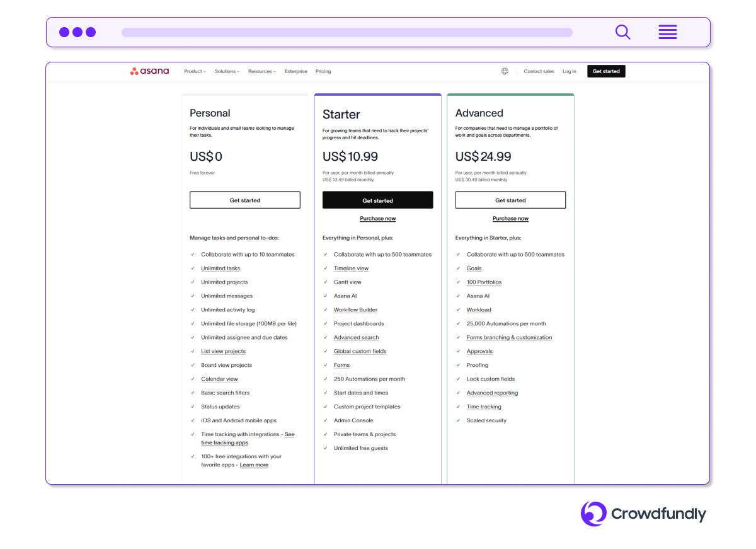Image resolution: width=756 pixels, height=549 pixels.
Task: Click '25,000 Automations per month' text
Action: tap(507, 324)
